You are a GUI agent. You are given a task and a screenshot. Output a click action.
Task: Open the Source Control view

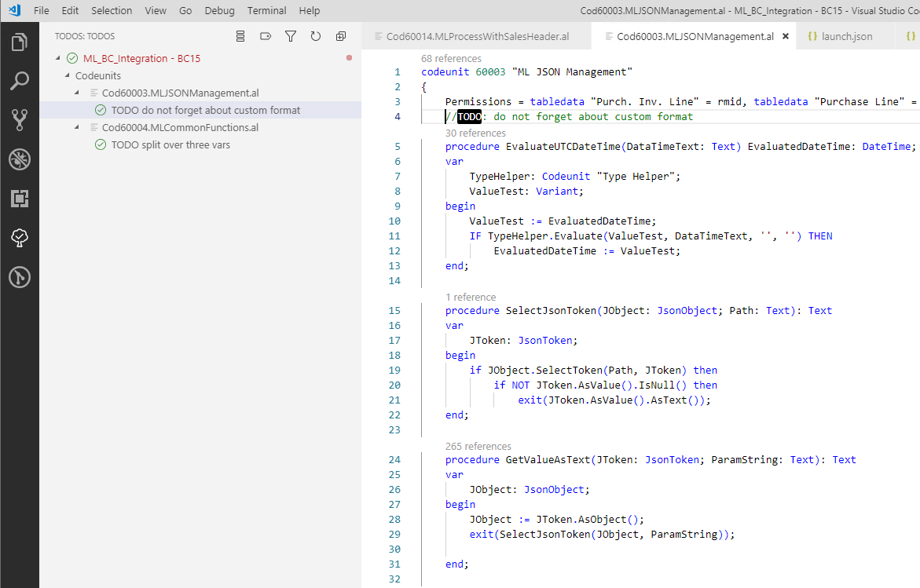click(20, 119)
